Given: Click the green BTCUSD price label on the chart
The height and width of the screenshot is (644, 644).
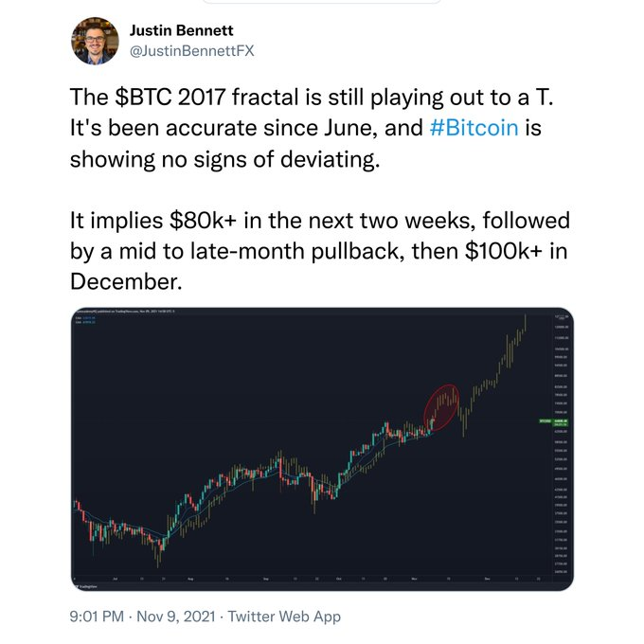Looking at the screenshot, I should [x=545, y=420].
